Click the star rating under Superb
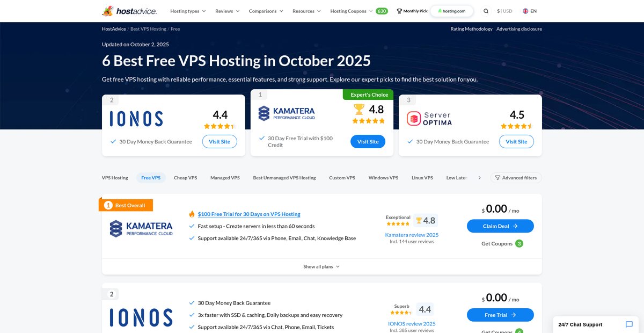The width and height of the screenshot is (644, 333). pyautogui.click(x=401, y=313)
